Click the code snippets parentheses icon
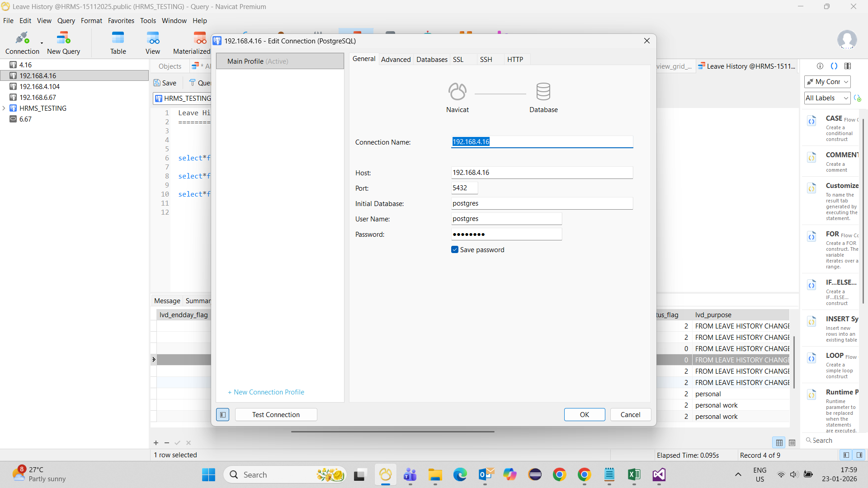The width and height of the screenshot is (868, 488). click(x=834, y=66)
